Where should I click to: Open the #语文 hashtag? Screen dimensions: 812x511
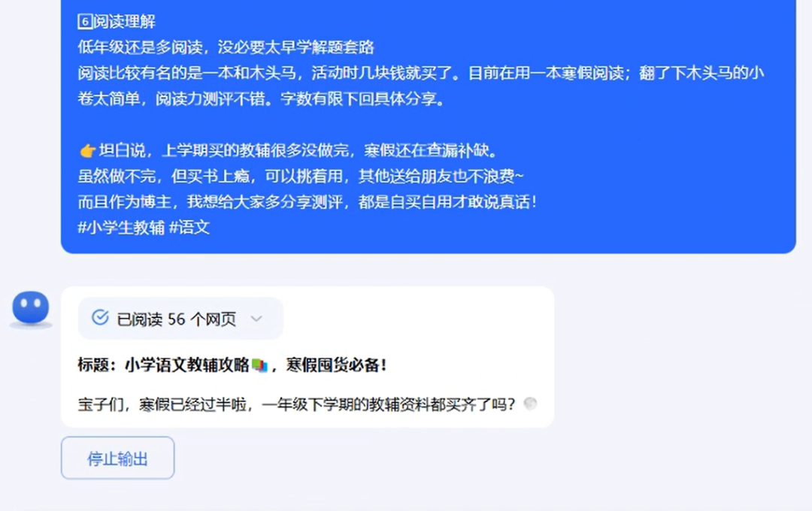coord(189,227)
